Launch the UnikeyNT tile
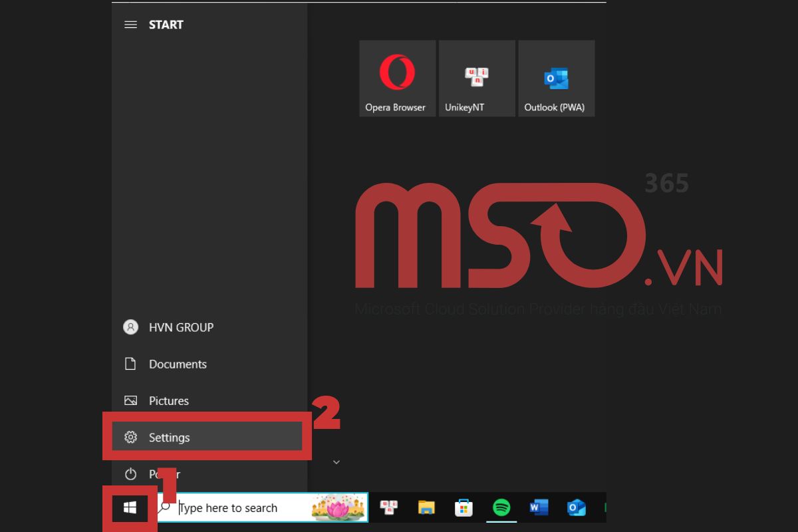The width and height of the screenshot is (798, 532). pos(477,78)
